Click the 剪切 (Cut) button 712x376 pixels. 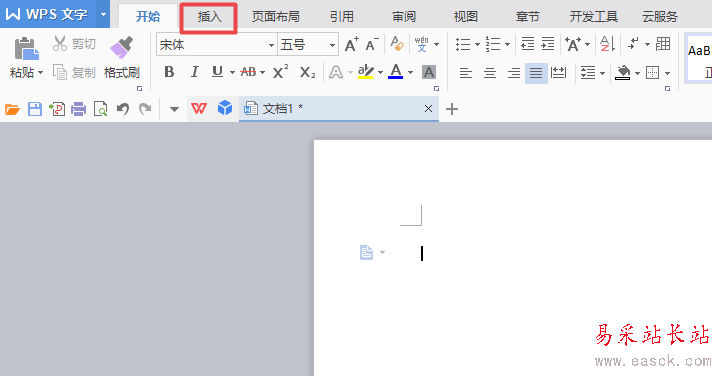(74, 44)
